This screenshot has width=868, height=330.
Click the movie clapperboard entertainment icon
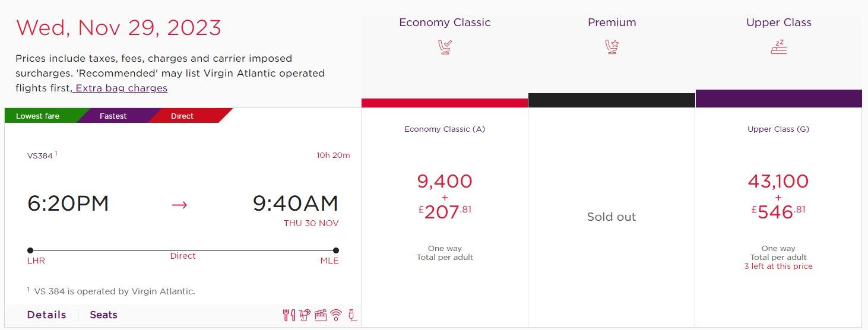321,315
